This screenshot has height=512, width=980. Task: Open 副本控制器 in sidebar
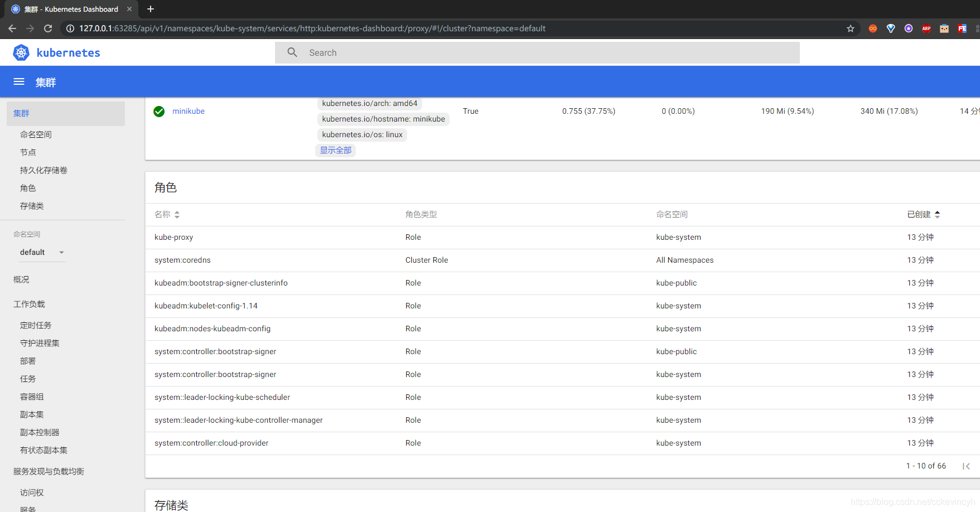click(x=40, y=432)
